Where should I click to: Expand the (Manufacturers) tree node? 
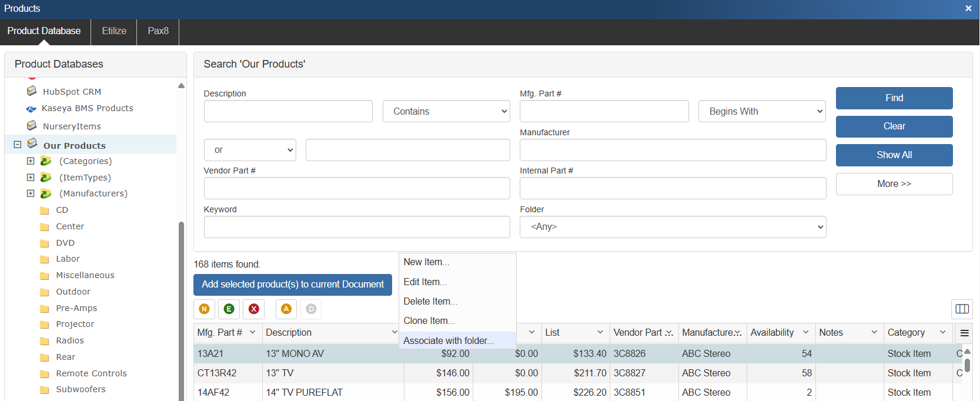click(31, 193)
